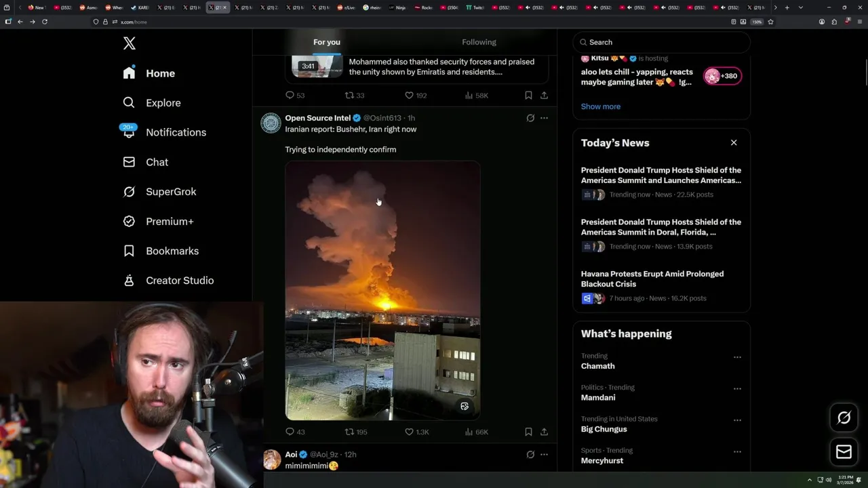The width and height of the screenshot is (868, 488).
Task: Ask Grok about the Open Source Intel post
Action: [x=530, y=118]
